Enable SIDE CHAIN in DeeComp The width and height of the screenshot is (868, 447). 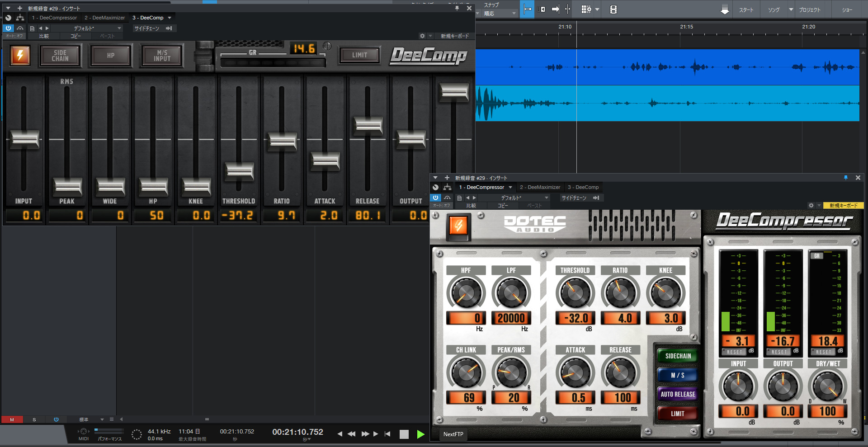pyautogui.click(x=60, y=56)
